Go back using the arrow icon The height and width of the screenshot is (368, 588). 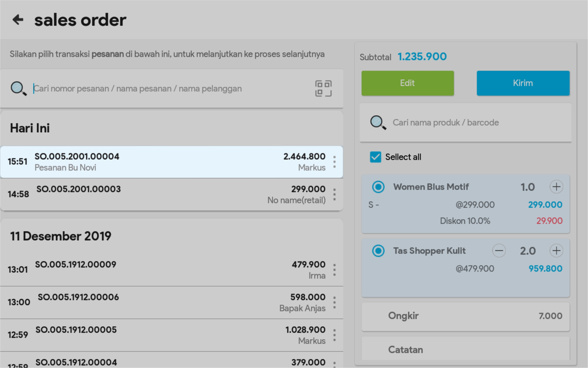(x=18, y=19)
